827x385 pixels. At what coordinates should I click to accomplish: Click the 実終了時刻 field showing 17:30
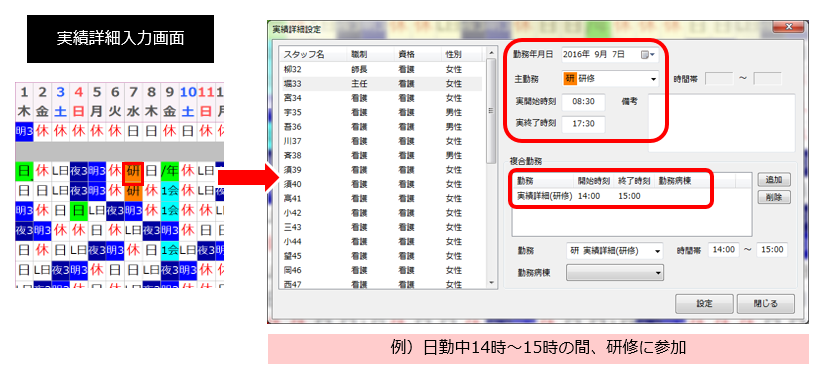click(x=583, y=124)
